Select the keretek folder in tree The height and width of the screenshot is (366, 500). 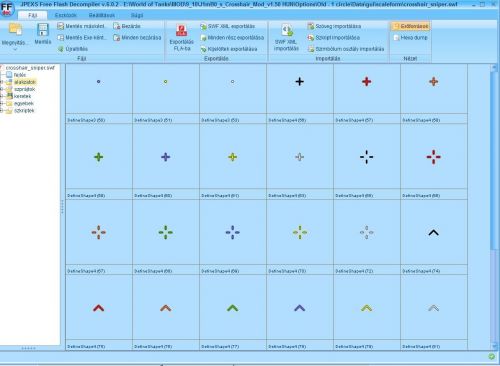click(22, 96)
